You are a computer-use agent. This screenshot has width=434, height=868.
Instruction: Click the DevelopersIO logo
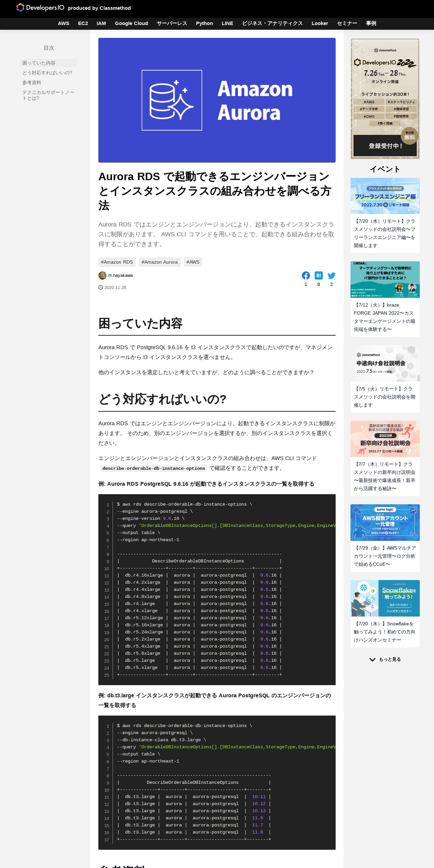(x=40, y=7)
